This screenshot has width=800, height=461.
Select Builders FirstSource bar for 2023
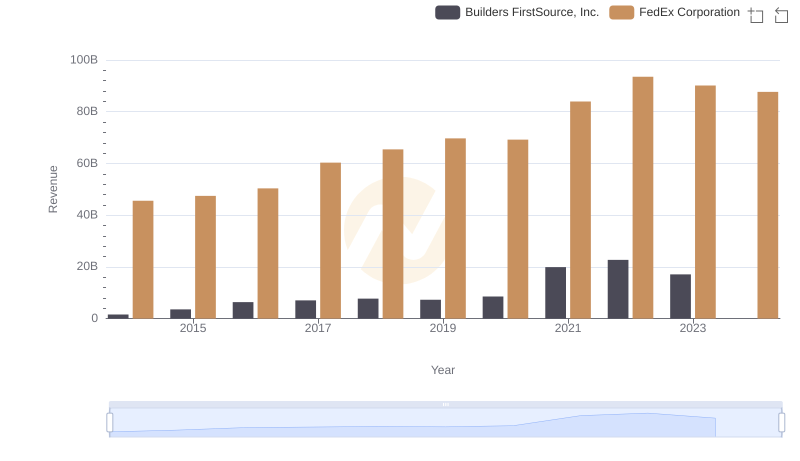681,296
